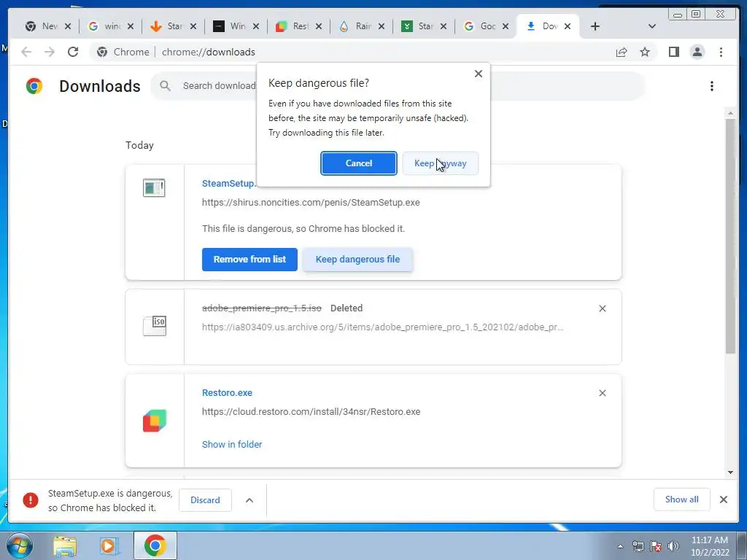Click the scrollbar down arrow
The height and width of the screenshot is (560, 747).
(730, 472)
